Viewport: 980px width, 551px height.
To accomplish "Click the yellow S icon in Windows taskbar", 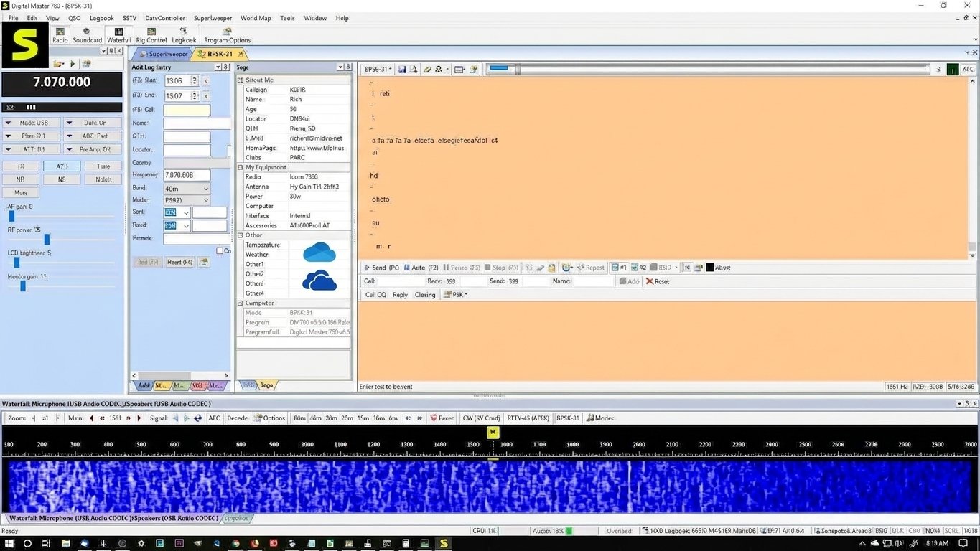I will (x=444, y=543).
